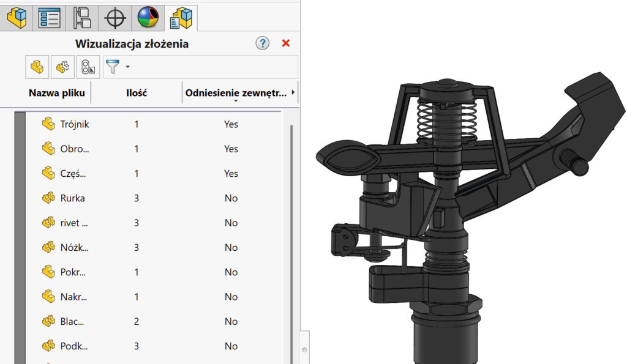Close the Wizualizacja złożenia panel
The width and height of the screenshot is (627, 364).
tap(285, 43)
